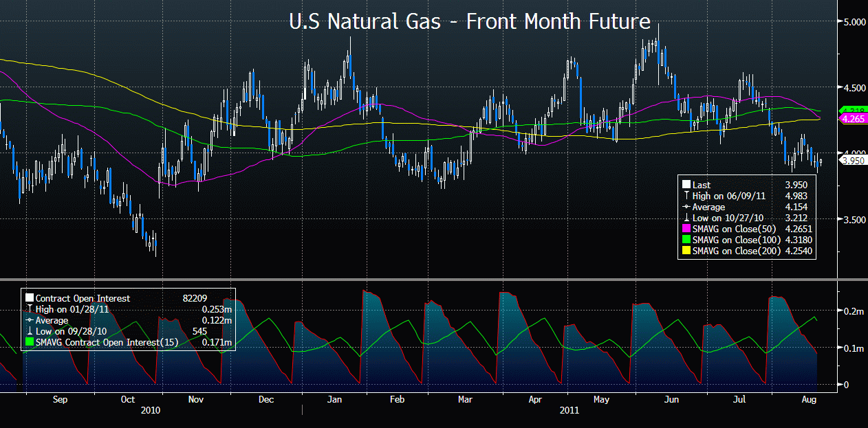Viewport: 868px width, 428px height.
Task: Click the High on 06/09/11 marker icon
Action: pos(686,196)
